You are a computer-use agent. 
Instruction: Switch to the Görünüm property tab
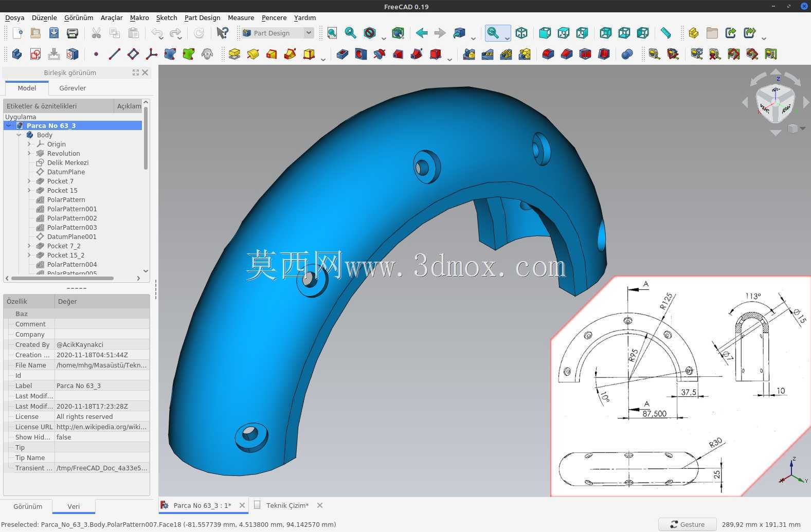[x=28, y=506]
